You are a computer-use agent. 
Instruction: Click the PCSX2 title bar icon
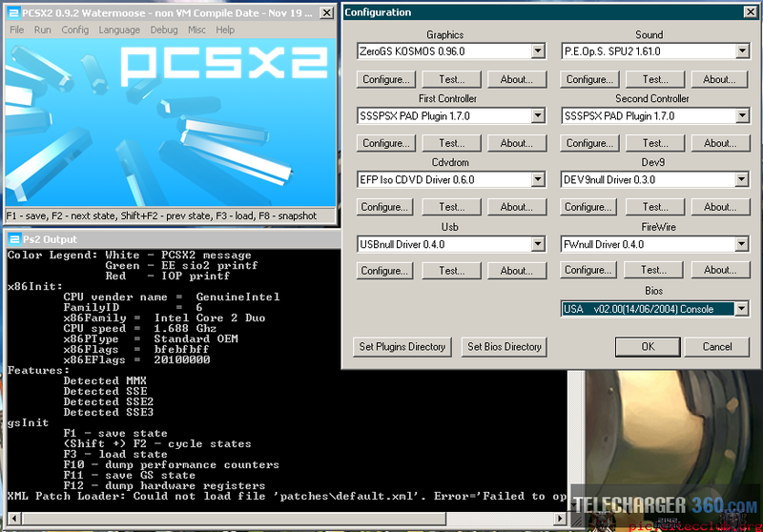(x=14, y=13)
